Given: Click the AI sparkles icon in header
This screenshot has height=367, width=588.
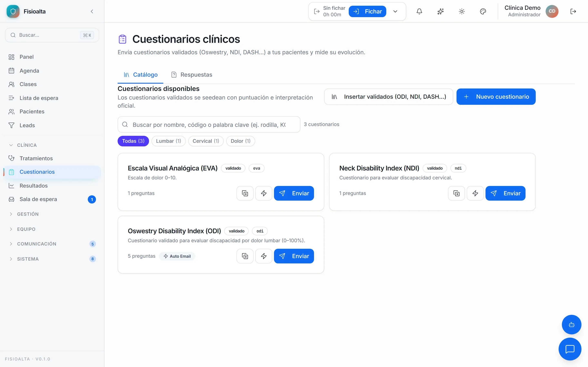Looking at the screenshot, I should pos(441,11).
